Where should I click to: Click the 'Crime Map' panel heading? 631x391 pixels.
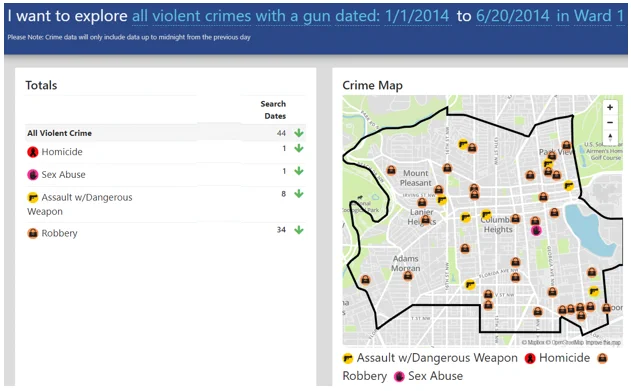click(373, 85)
